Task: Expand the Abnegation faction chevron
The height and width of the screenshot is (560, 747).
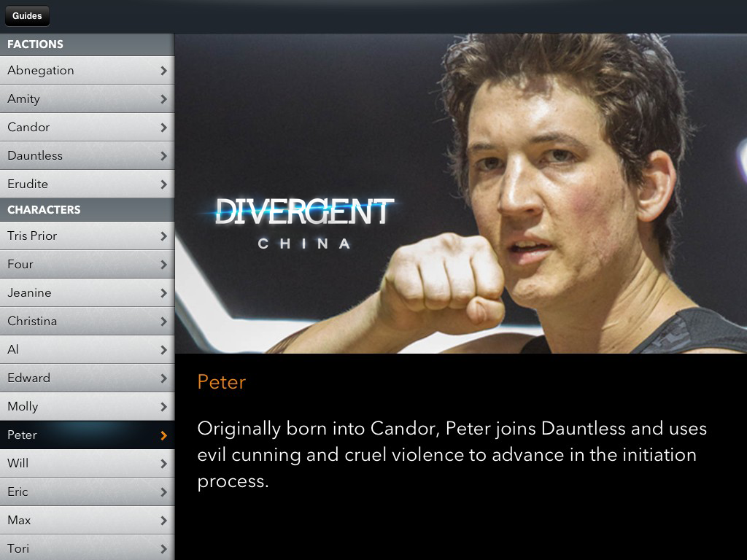Action: tap(164, 71)
